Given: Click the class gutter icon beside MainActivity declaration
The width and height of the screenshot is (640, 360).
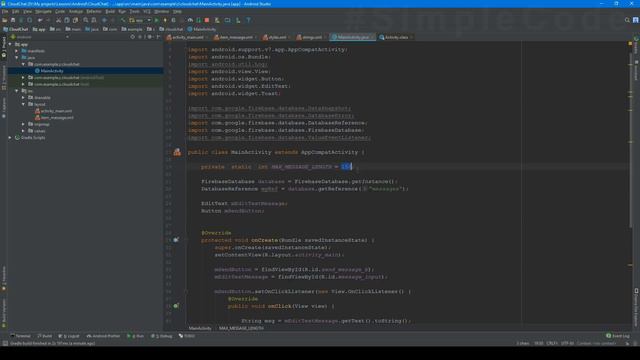Looking at the screenshot, I should [177, 152].
